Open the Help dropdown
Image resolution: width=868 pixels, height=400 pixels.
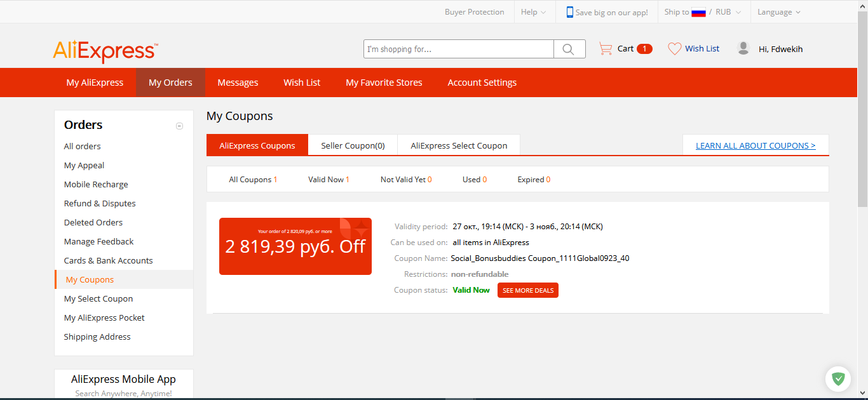533,12
